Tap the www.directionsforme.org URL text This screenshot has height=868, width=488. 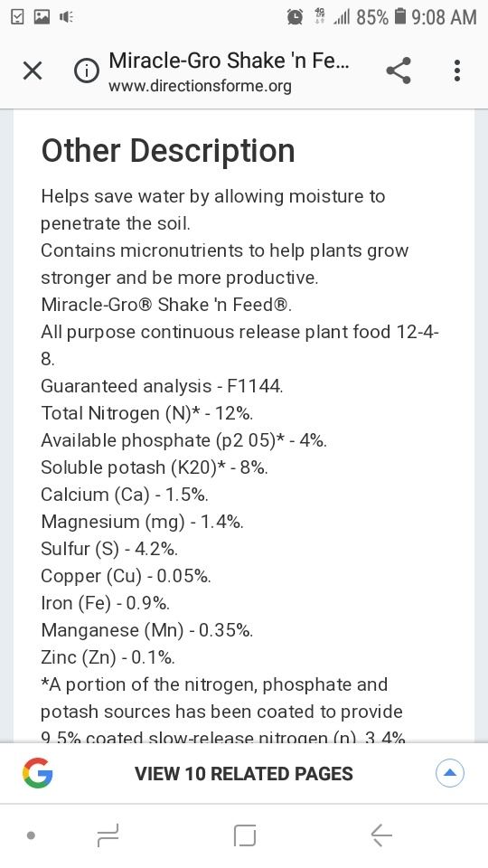[x=200, y=87]
